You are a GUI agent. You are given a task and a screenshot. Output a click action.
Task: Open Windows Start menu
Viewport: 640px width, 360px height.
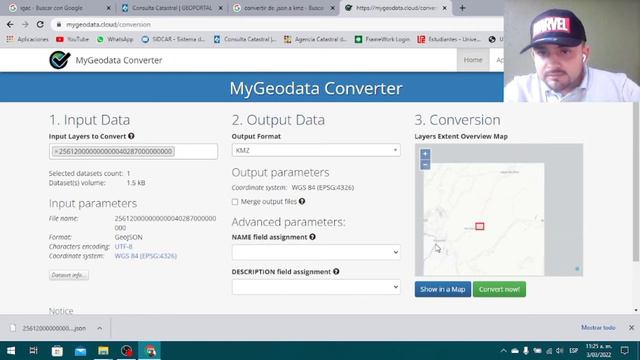(11, 351)
